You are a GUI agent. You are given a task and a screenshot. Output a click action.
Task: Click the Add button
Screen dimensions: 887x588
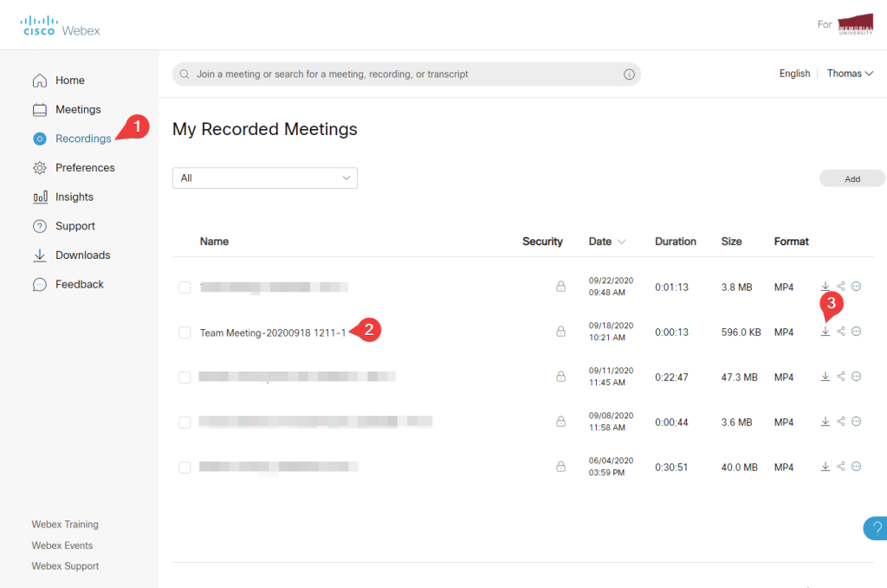click(x=852, y=178)
